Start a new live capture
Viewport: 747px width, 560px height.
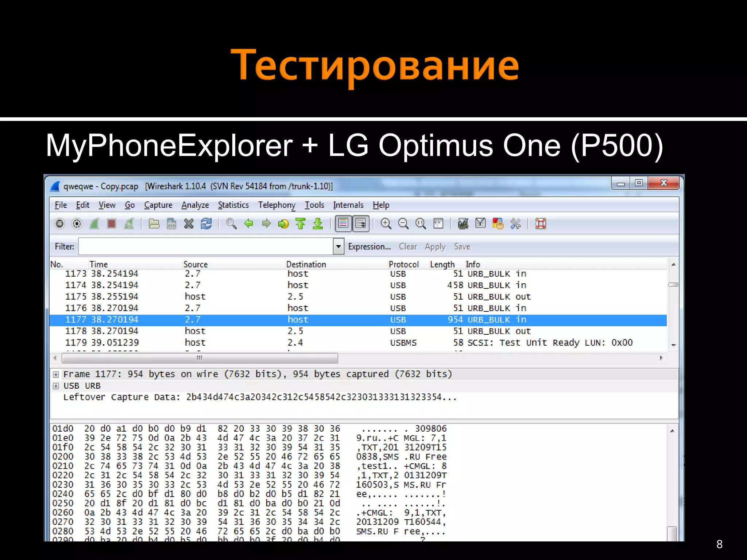94,223
